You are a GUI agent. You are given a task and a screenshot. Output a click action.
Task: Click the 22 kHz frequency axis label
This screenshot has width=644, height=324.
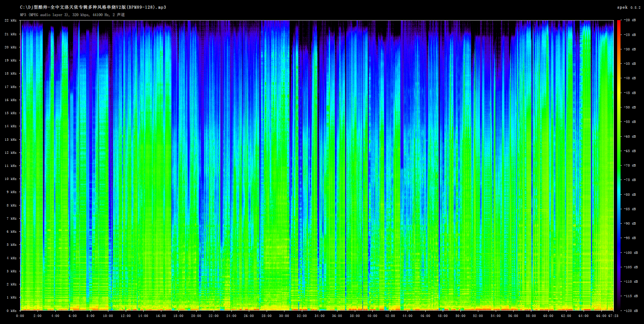point(11,20)
